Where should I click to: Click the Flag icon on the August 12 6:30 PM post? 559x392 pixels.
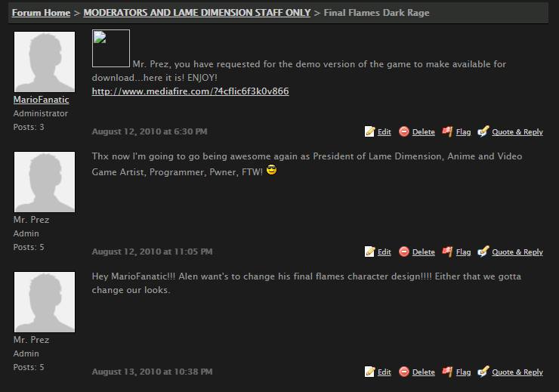tap(447, 131)
